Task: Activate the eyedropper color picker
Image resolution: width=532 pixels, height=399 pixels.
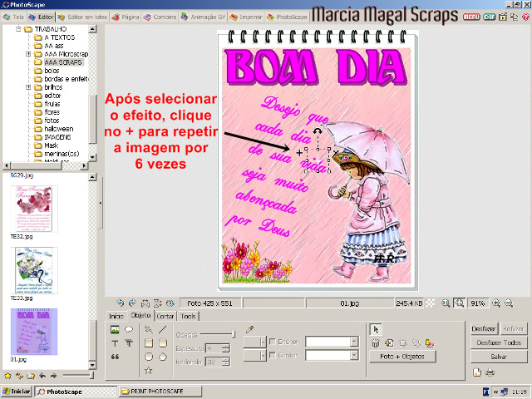Action: (x=249, y=329)
